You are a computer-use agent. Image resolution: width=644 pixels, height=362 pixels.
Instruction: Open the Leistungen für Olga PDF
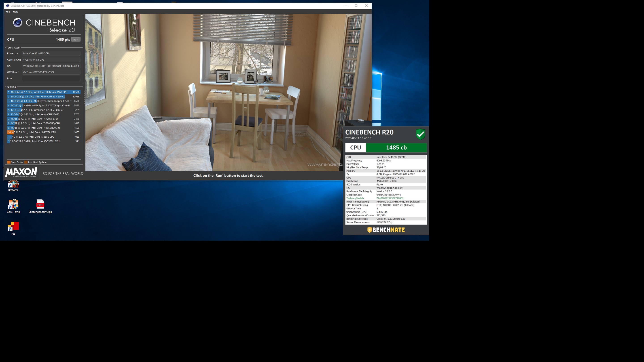(x=40, y=206)
